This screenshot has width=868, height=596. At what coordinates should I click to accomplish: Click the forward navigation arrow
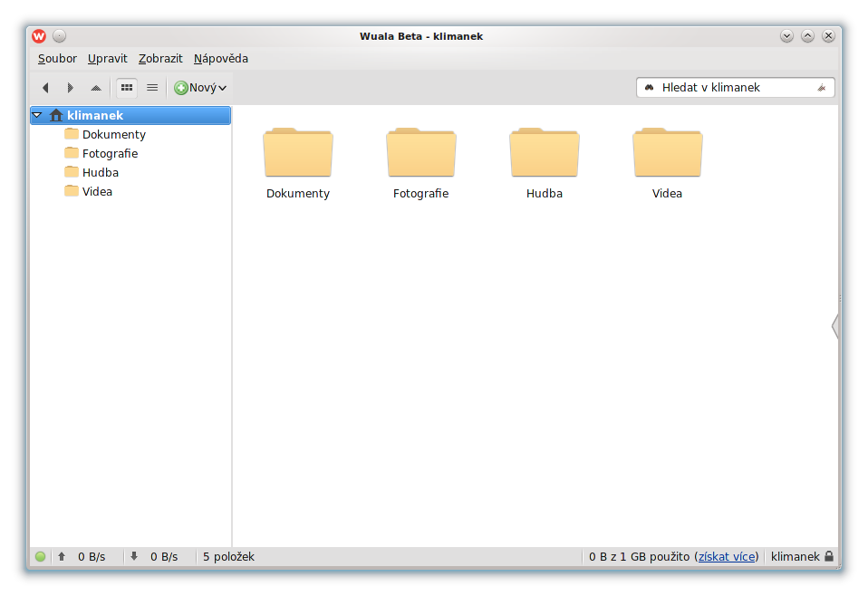point(71,88)
